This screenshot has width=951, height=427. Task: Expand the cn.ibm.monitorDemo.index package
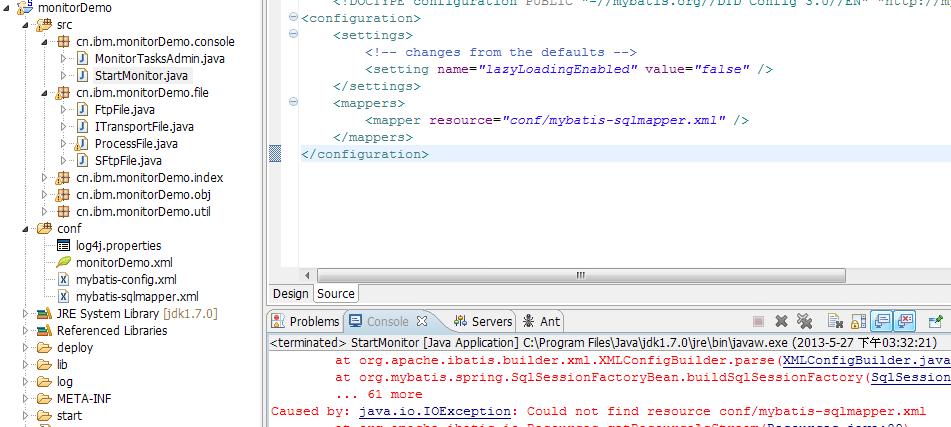click(44, 178)
